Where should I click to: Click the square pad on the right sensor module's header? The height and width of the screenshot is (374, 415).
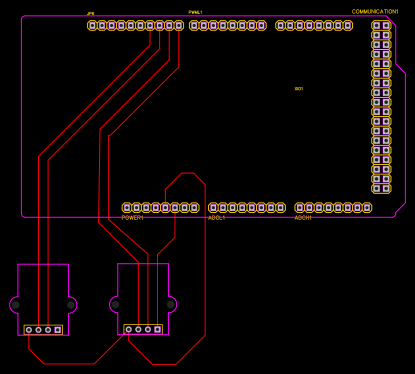158,329
